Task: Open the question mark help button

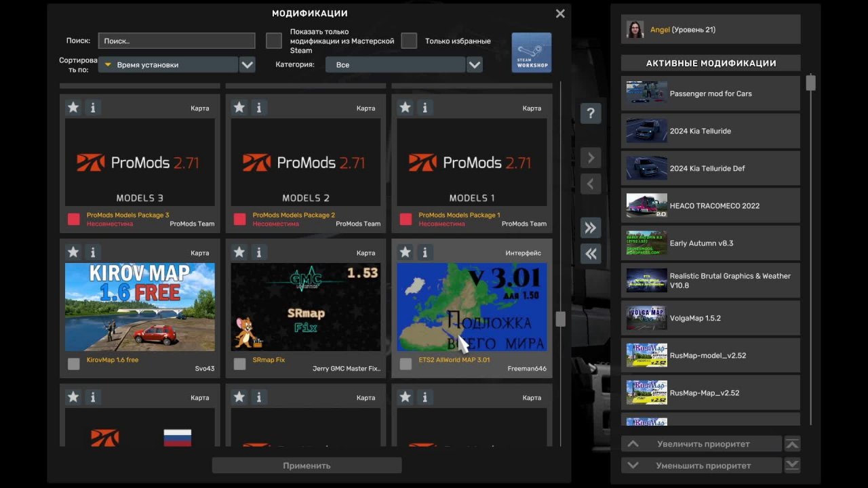Action: click(x=591, y=113)
